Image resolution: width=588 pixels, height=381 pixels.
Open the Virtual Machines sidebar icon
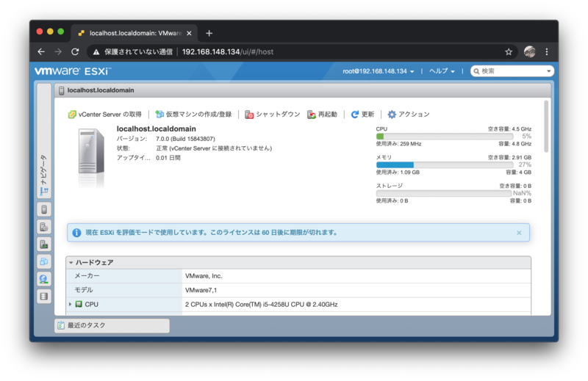44,261
